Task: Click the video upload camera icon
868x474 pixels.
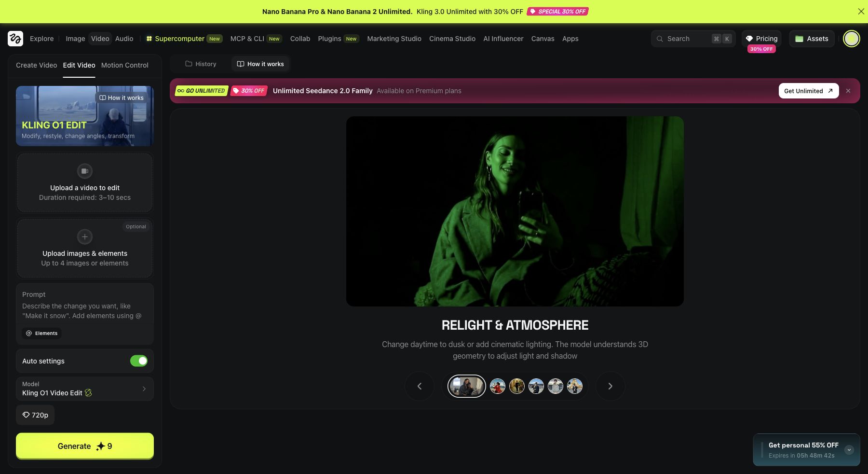Action: [85, 171]
